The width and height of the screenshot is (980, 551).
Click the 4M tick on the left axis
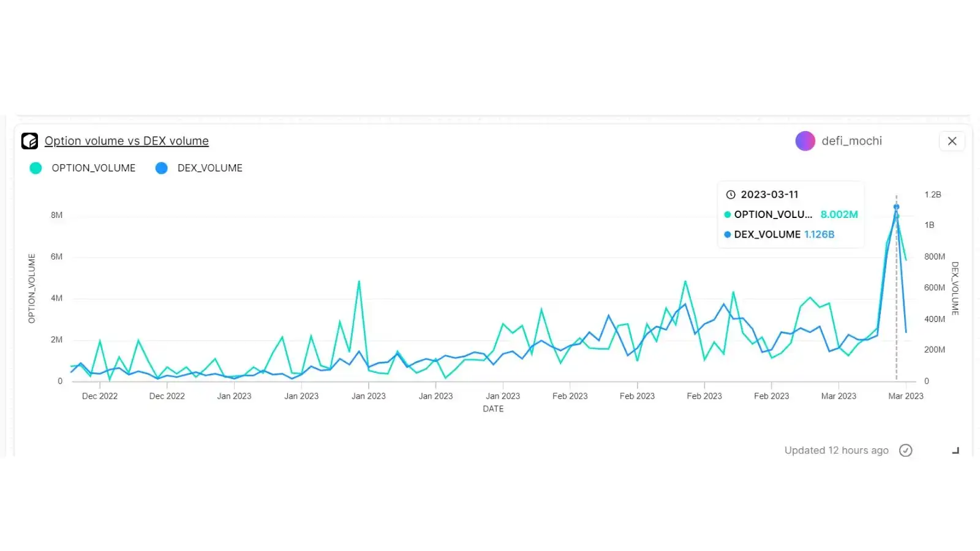[56, 298]
